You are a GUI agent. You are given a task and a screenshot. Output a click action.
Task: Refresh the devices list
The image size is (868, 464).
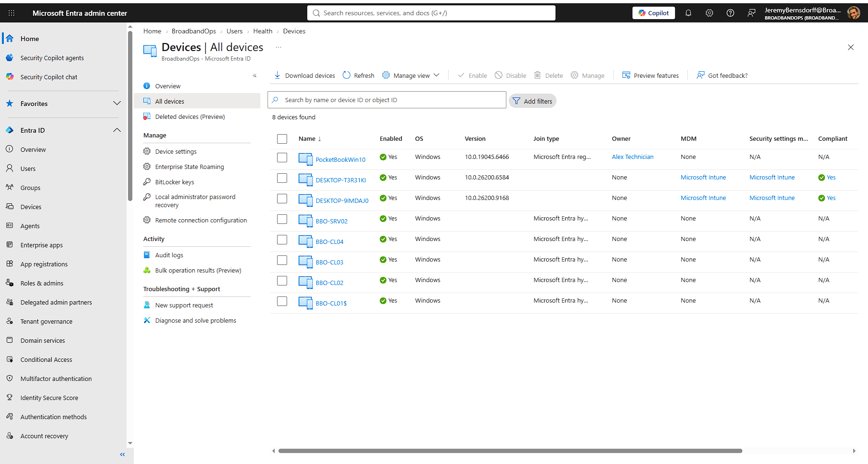point(358,75)
